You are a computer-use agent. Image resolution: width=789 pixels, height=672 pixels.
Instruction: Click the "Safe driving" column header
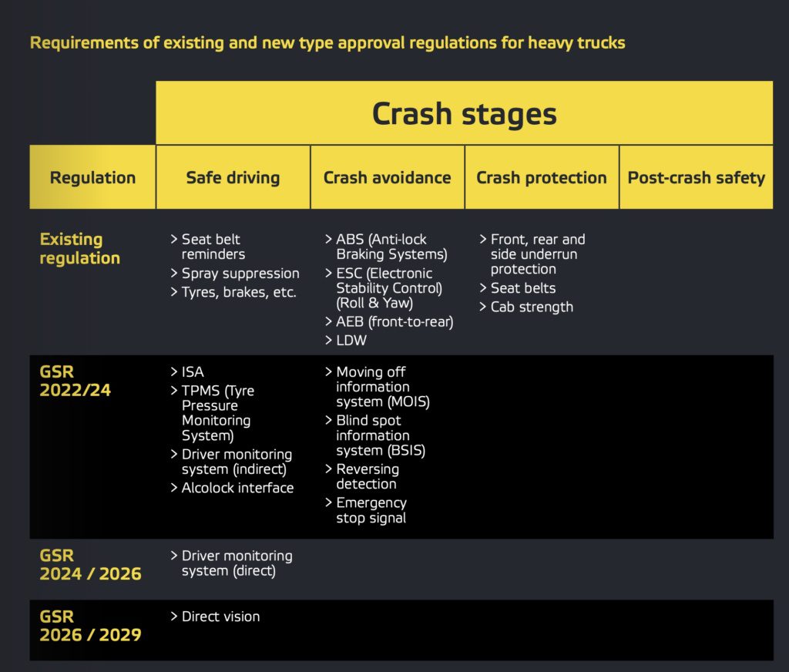(x=233, y=178)
